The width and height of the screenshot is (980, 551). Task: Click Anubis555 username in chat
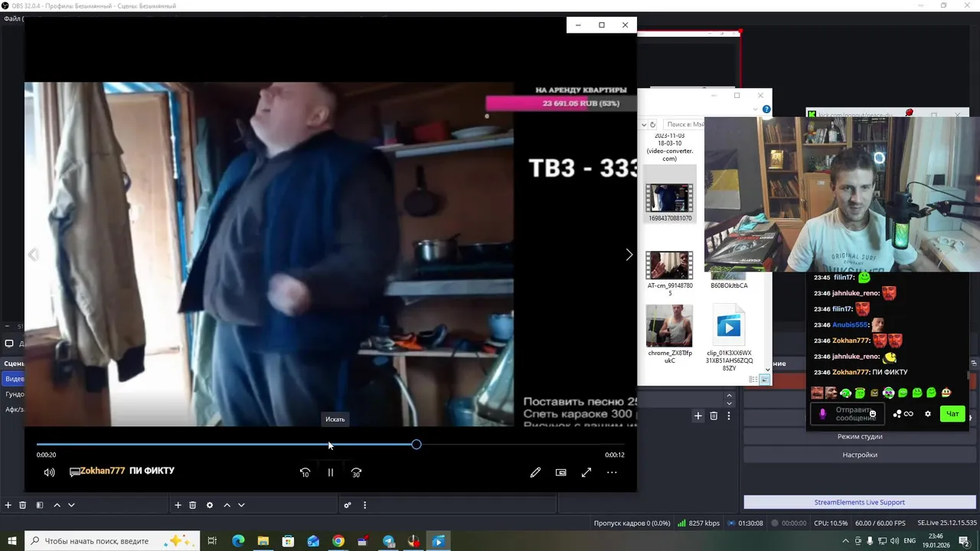coord(851,324)
